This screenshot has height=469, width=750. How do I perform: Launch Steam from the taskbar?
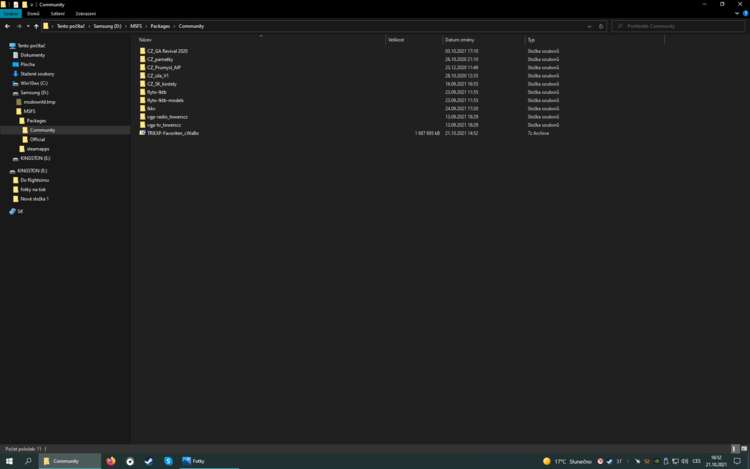(x=149, y=461)
